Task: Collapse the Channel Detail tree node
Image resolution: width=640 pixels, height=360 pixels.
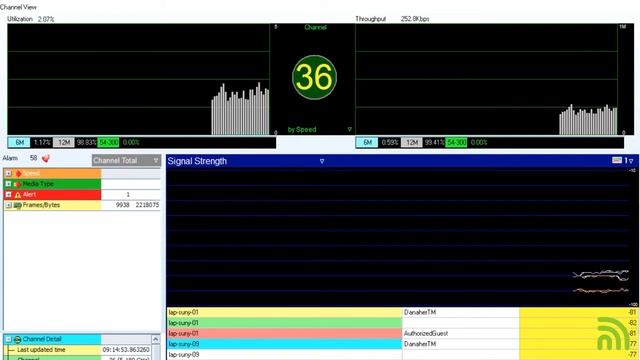Action: tap(8, 339)
